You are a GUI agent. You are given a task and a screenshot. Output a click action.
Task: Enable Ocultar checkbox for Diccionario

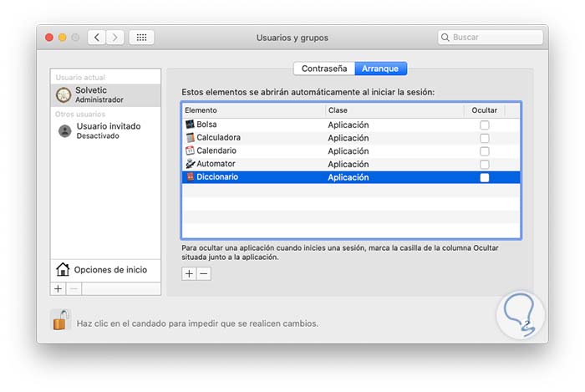pyautogui.click(x=485, y=178)
